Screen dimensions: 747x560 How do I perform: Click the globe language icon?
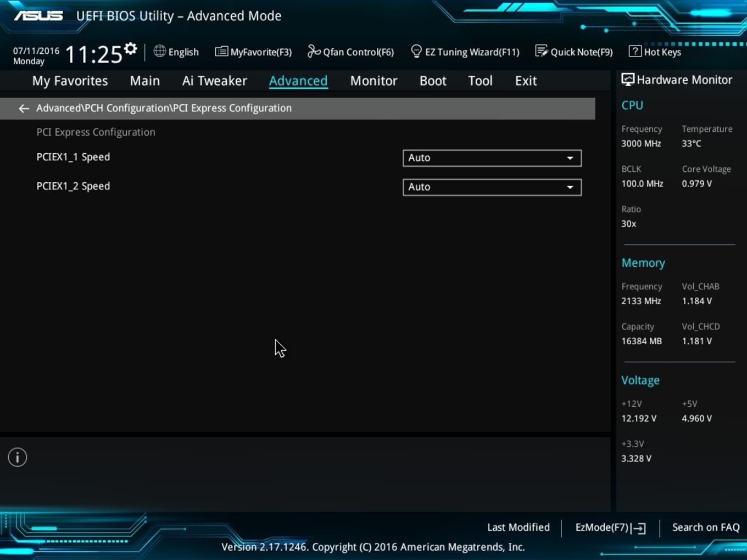159,51
